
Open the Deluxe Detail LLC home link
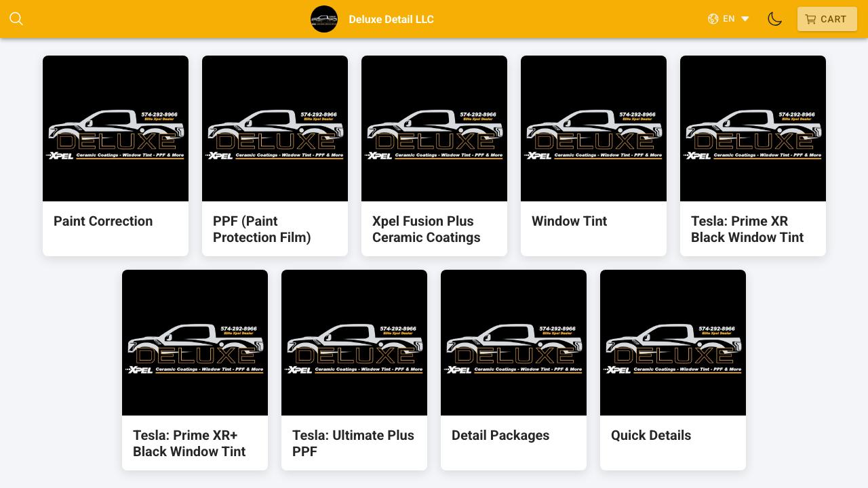[x=391, y=19]
